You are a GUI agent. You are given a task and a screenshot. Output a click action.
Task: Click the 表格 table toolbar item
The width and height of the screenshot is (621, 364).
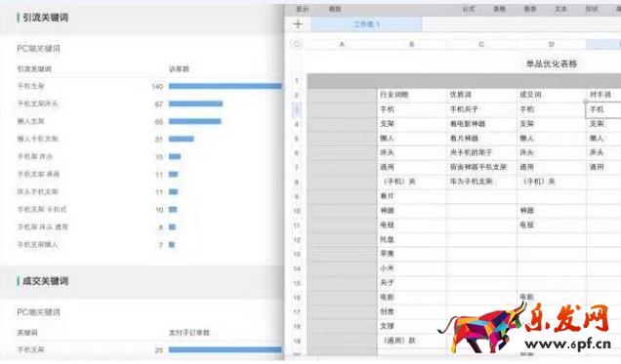tap(499, 9)
